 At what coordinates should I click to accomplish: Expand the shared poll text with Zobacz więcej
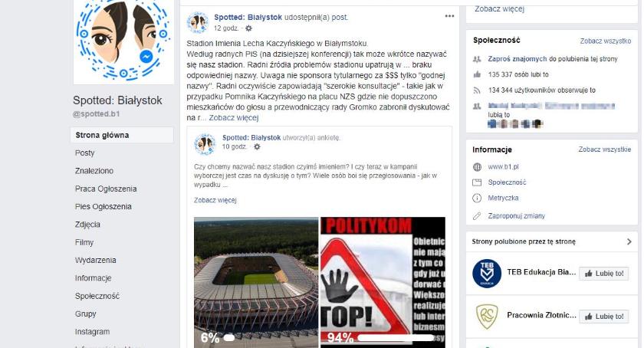(x=215, y=200)
